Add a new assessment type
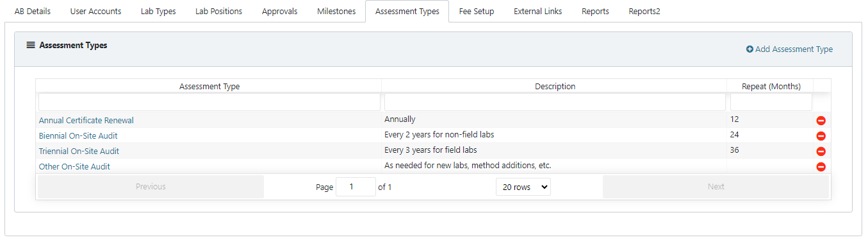This screenshot has width=868, height=242. [x=789, y=49]
